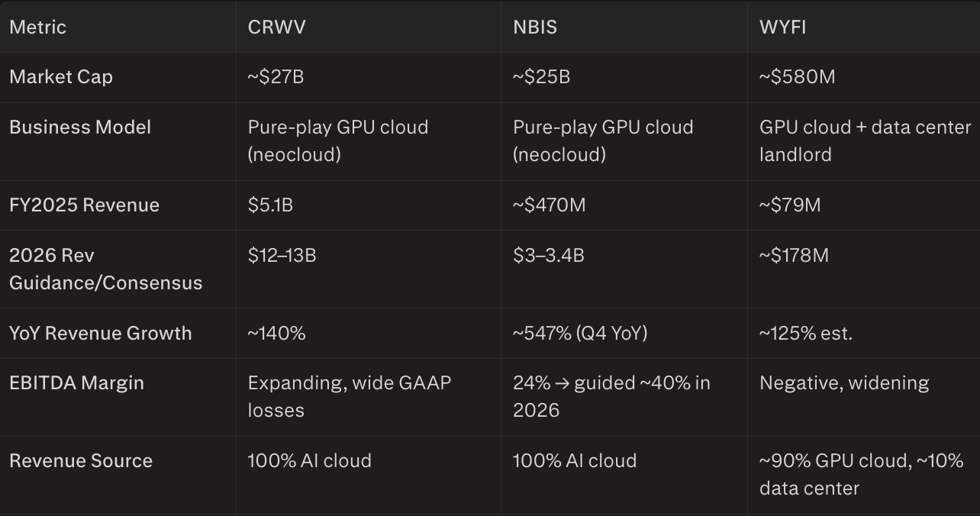This screenshot has height=516, width=980.
Task: Click the FY2025 Revenue row label
Action: pyautogui.click(x=84, y=205)
